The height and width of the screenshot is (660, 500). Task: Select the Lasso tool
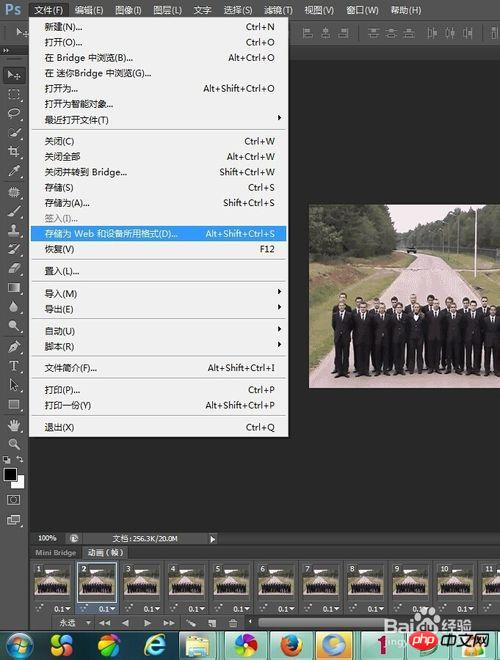pos(14,113)
